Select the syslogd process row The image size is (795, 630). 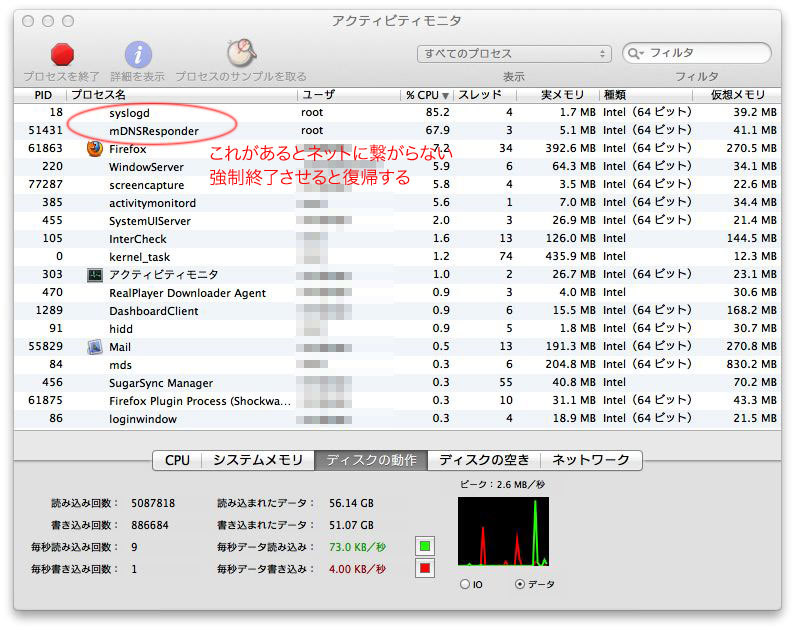(x=398, y=113)
